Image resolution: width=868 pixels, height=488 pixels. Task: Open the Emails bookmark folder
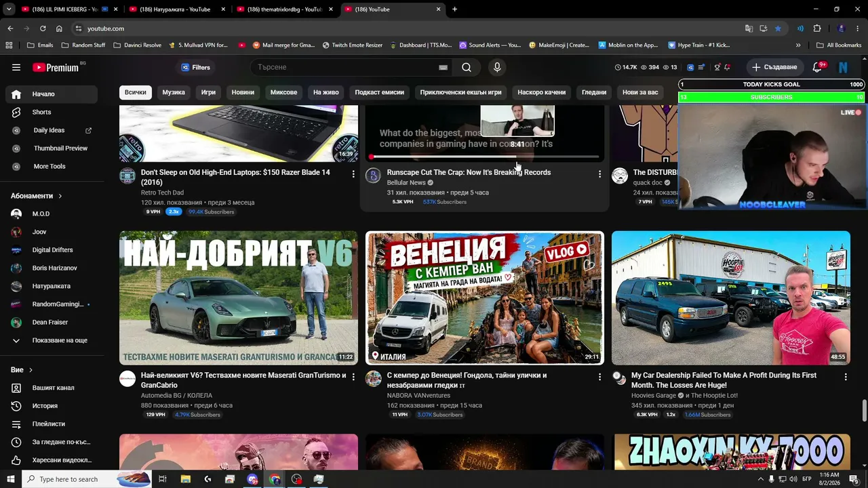(x=40, y=45)
